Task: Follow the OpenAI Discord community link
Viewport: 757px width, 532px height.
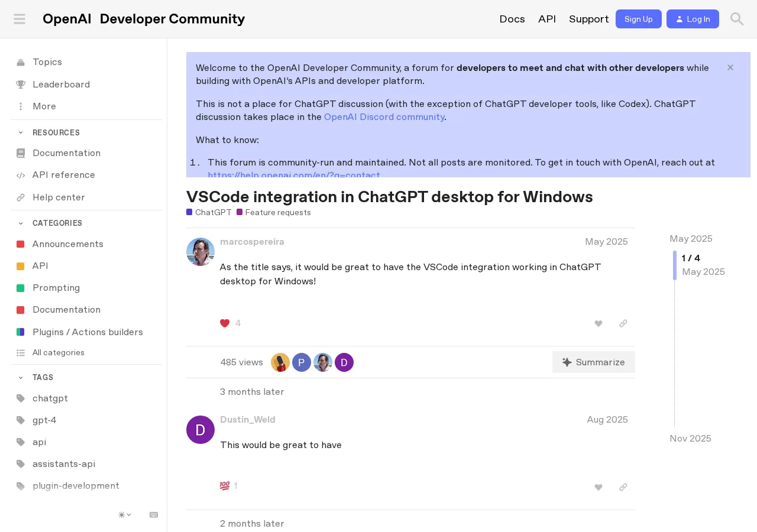Action: (x=384, y=116)
